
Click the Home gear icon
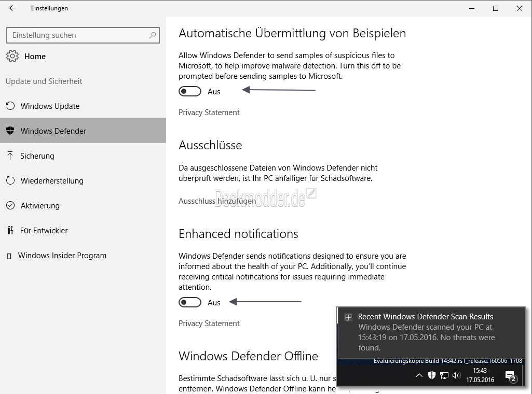point(12,56)
